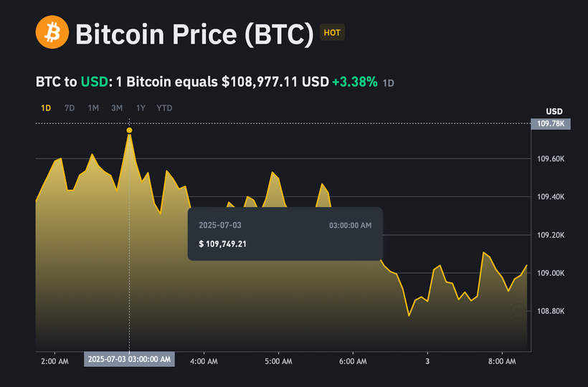The width and height of the screenshot is (588, 387).
Task: Click the 8:00 AM time axis tick
Action: coord(502,361)
